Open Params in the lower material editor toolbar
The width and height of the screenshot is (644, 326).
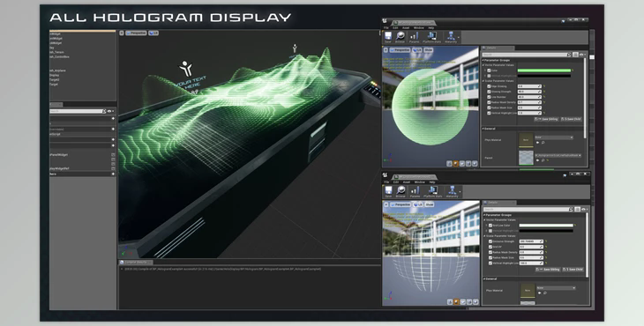click(415, 192)
